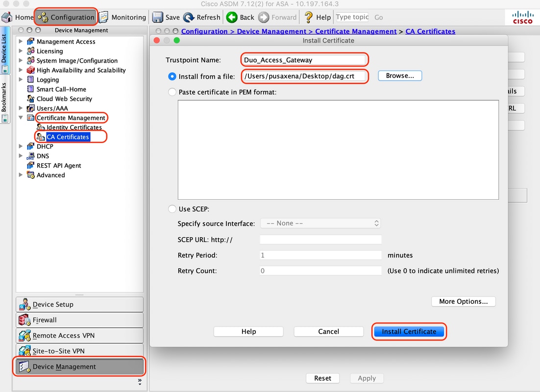
Task: Expand the Licensing tree node
Action: tap(21, 51)
